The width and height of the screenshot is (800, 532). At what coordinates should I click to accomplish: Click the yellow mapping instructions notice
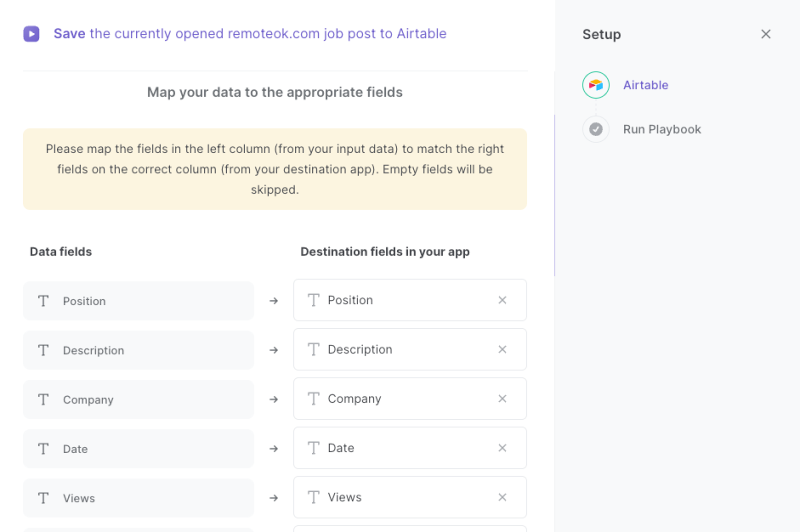pyautogui.click(x=274, y=169)
